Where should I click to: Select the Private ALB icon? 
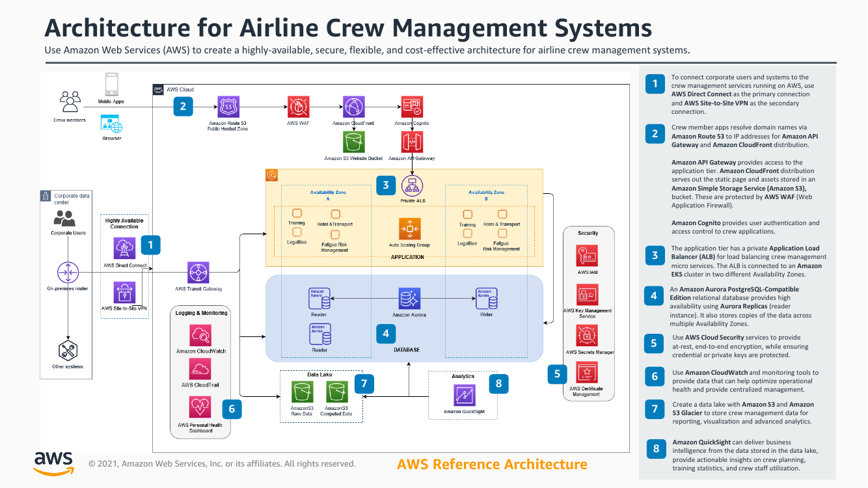click(x=412, y=186)
